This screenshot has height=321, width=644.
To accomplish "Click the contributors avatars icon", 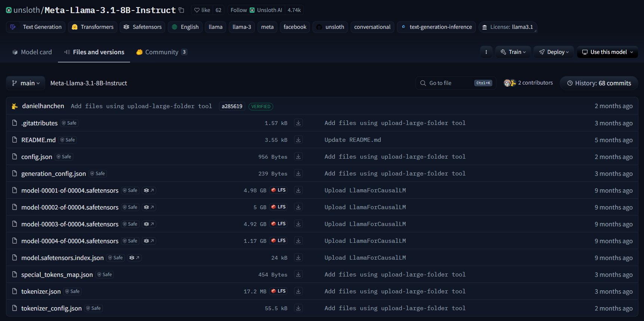I will coord(510,83).
